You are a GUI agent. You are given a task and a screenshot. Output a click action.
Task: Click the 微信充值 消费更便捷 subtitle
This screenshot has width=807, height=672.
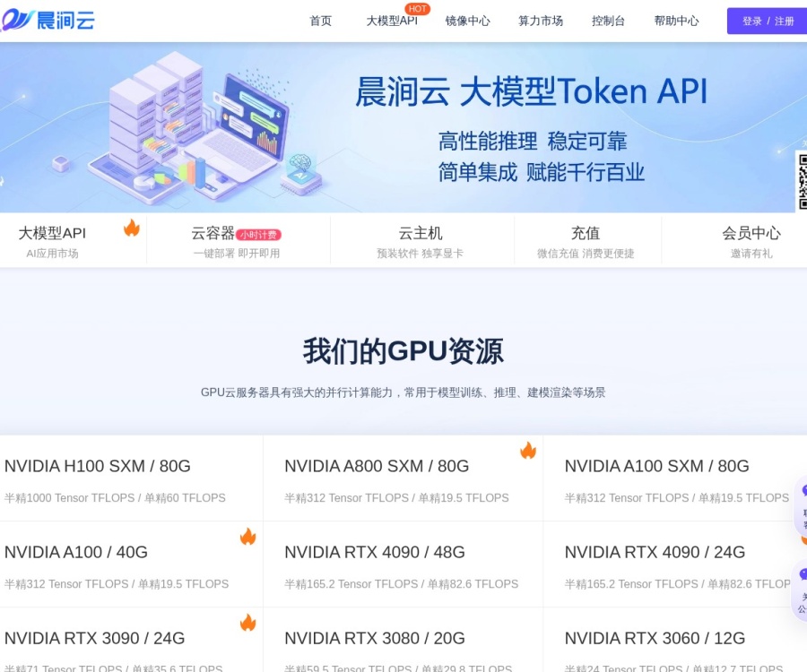point(586,254)
